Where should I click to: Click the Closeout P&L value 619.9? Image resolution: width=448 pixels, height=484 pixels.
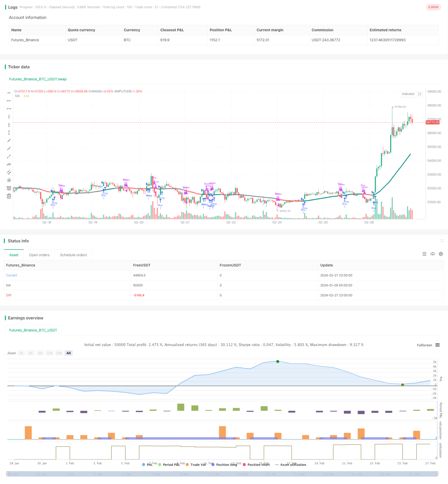(x=165, y=40)
